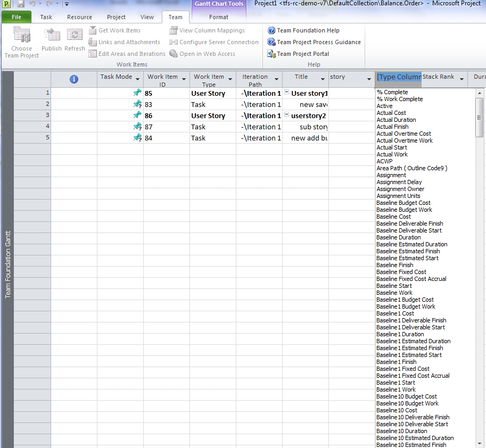The width and height of the screenshot is (486, 448).
Task: Open the Title column filter dropdown
Action: click(x=324, y=78)
